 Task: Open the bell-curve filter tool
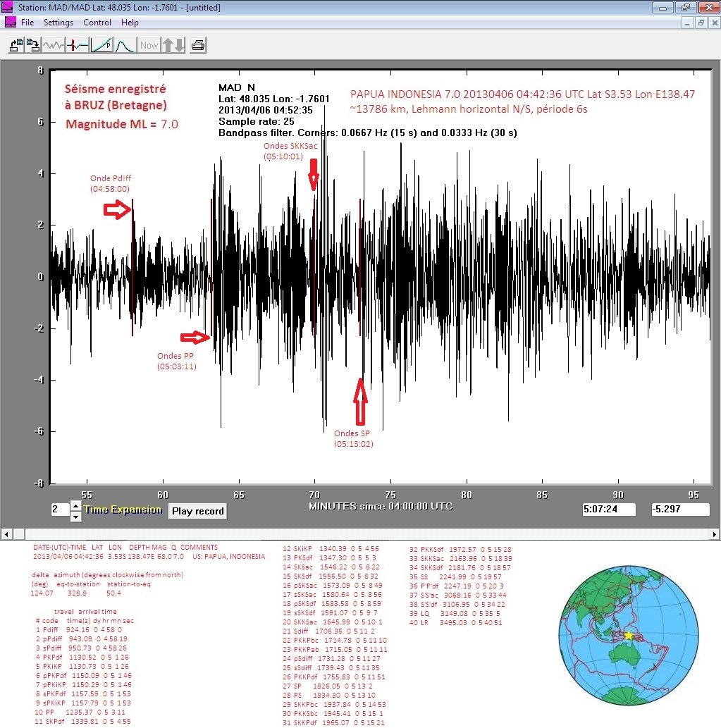(x=125, y=46)
